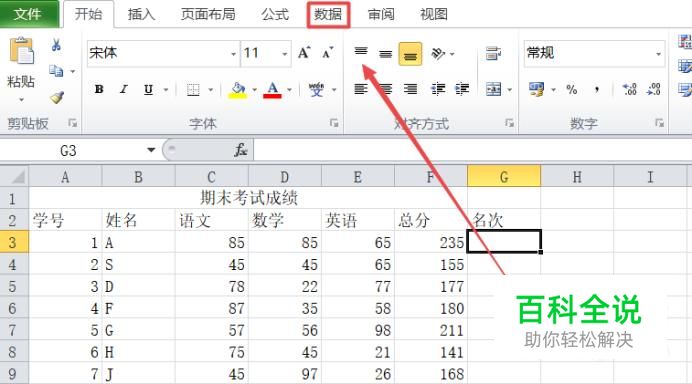692x384 pixels.
Task: Apply accounting number format icon
Action: pos(536,90)
